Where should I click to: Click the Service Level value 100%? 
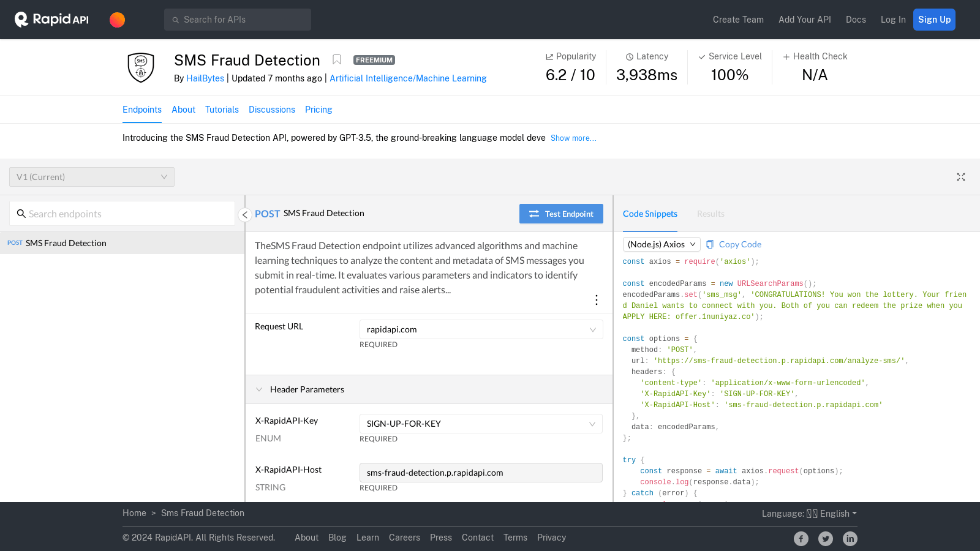pos(729,75)
